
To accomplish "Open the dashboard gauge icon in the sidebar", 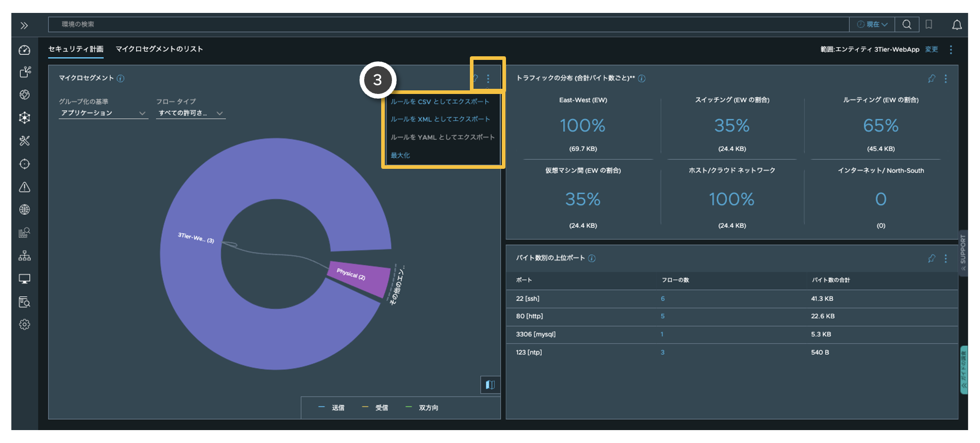I will [24, 50].
